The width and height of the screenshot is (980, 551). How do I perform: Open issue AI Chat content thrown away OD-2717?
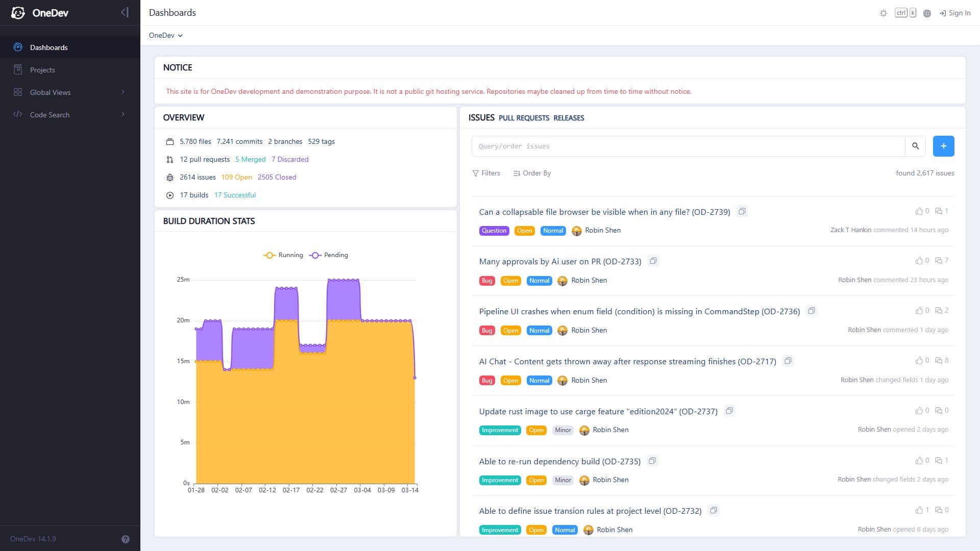[628, 362]
